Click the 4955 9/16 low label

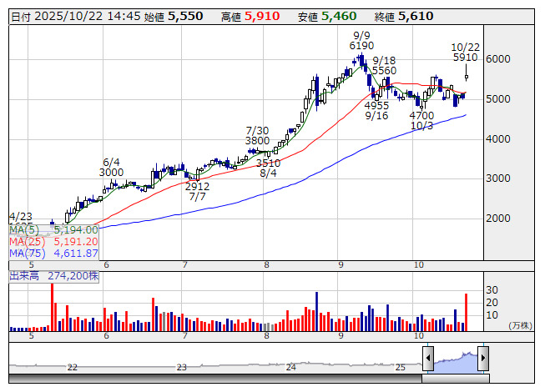tap(376, 110)
